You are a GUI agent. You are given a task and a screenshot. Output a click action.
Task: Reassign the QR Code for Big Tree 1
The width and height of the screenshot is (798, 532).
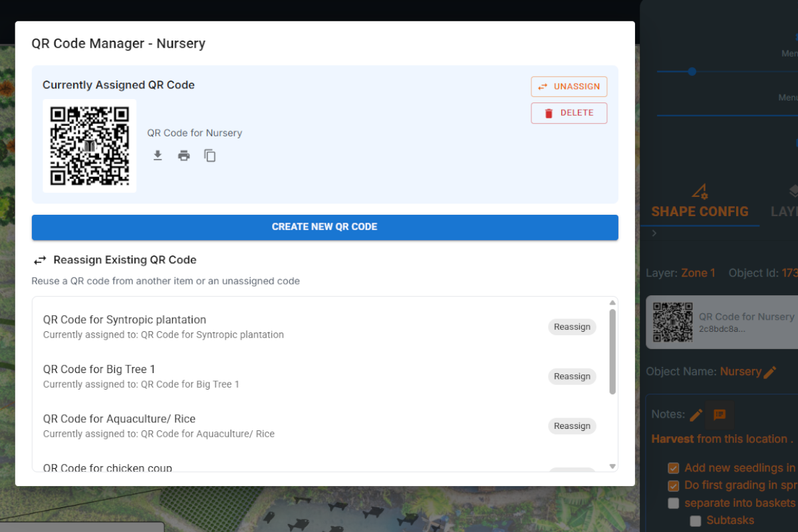point(572,376)
